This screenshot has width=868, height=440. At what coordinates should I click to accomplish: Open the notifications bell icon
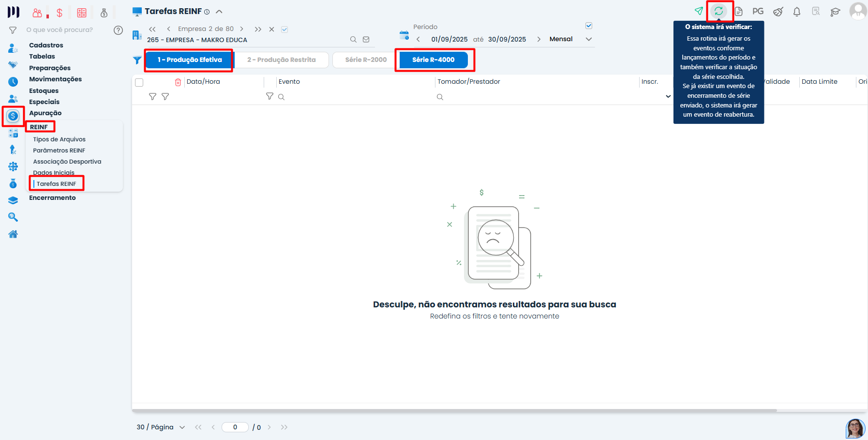[796, 12]
